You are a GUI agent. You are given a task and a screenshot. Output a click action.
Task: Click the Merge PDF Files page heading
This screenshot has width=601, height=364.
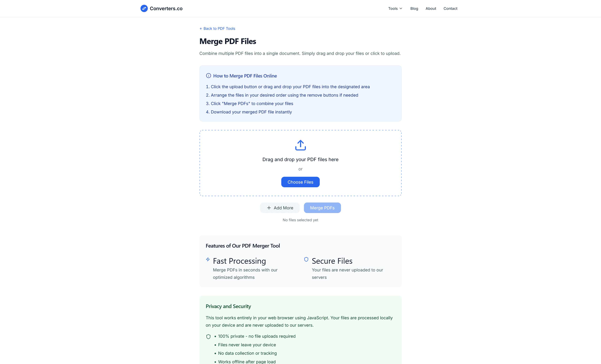(x=228, y=41)
